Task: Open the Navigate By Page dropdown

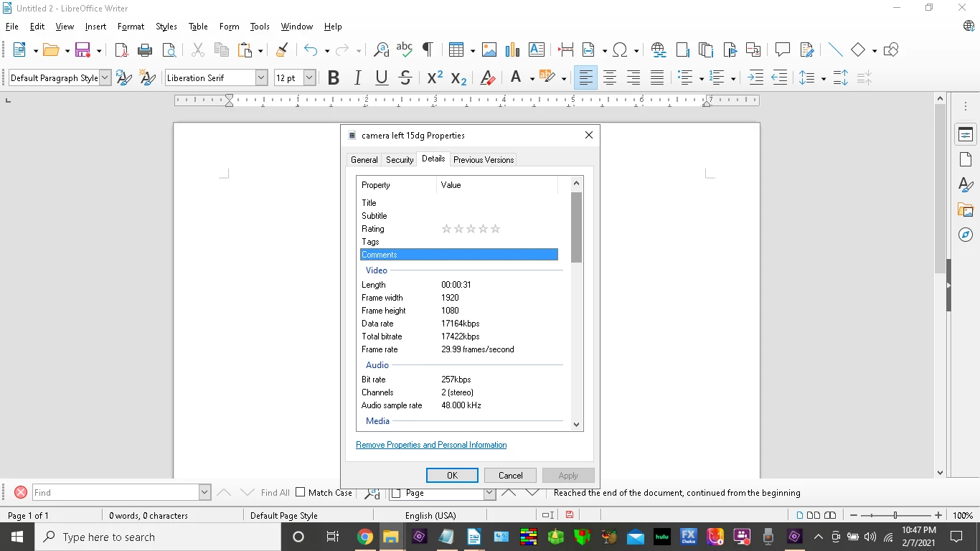Action: tap(489, 493)
